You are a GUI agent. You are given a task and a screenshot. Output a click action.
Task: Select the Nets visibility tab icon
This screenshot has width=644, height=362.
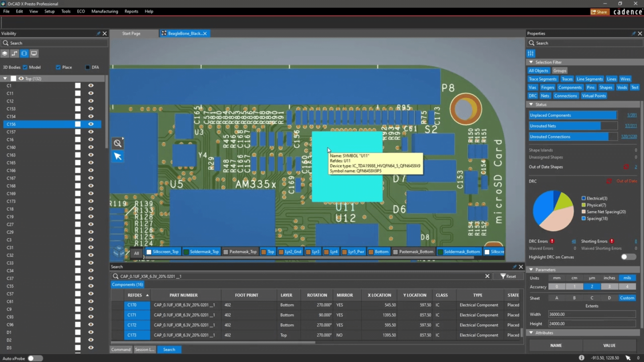coord(14,53)
